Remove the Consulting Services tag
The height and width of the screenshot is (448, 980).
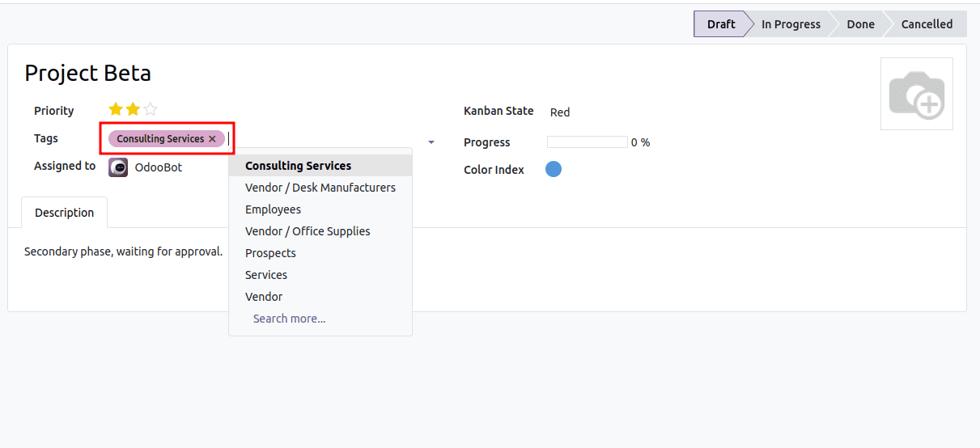click(212, 139)
